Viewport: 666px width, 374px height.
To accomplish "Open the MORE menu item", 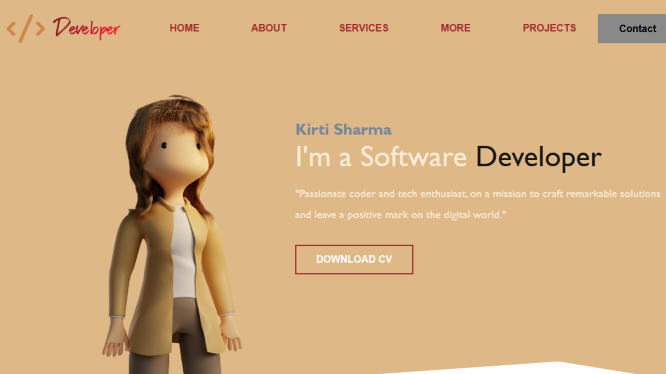I will (x=455, y=28).
